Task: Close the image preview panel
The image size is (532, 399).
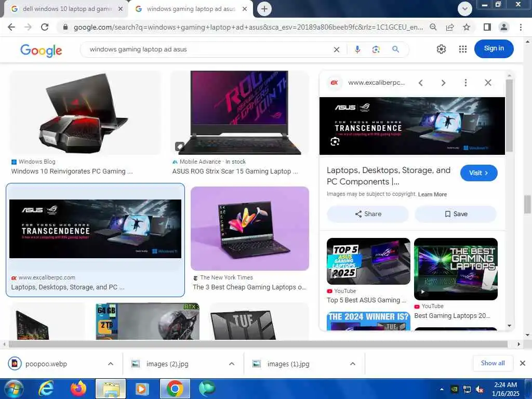Action: coord(488,83)
